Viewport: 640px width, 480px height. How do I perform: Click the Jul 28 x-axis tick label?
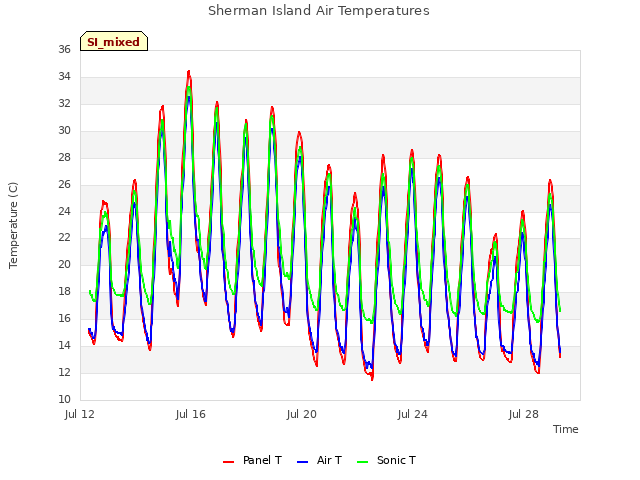tap(524, 415)
